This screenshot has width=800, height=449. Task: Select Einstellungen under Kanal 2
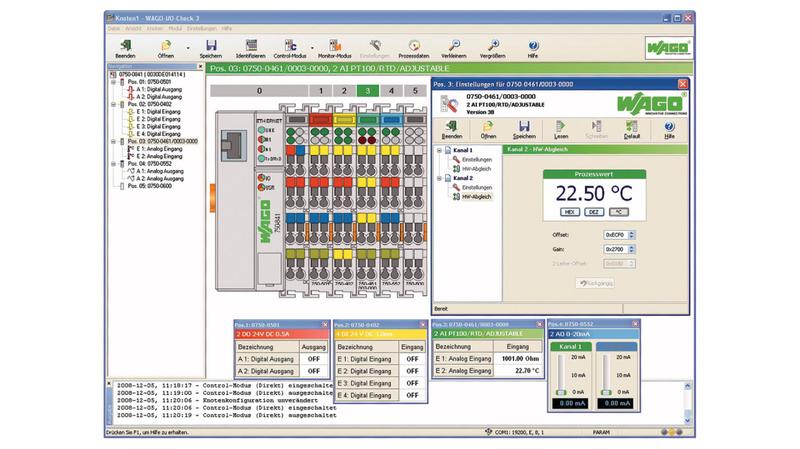(x=479, y=187)
